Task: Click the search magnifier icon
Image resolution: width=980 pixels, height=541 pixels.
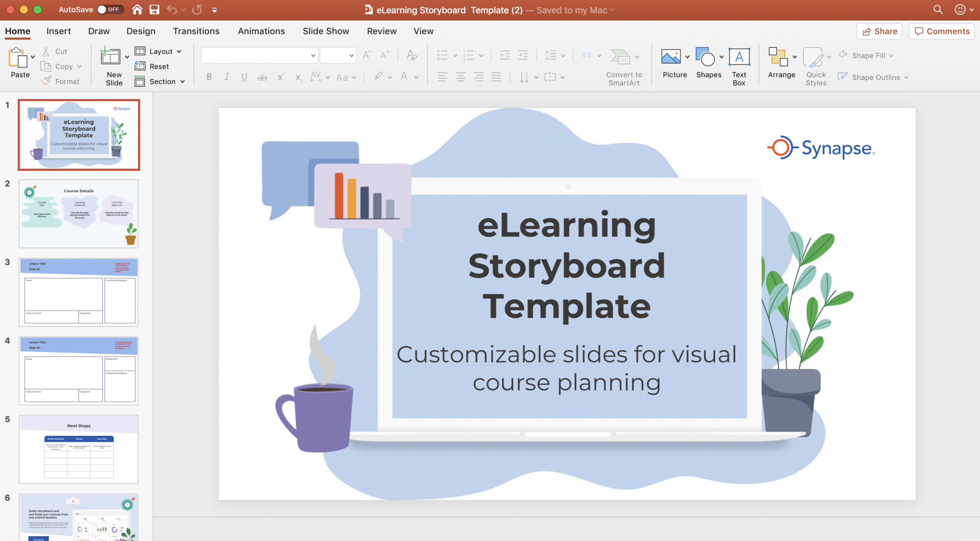Action: click(938, 10)
